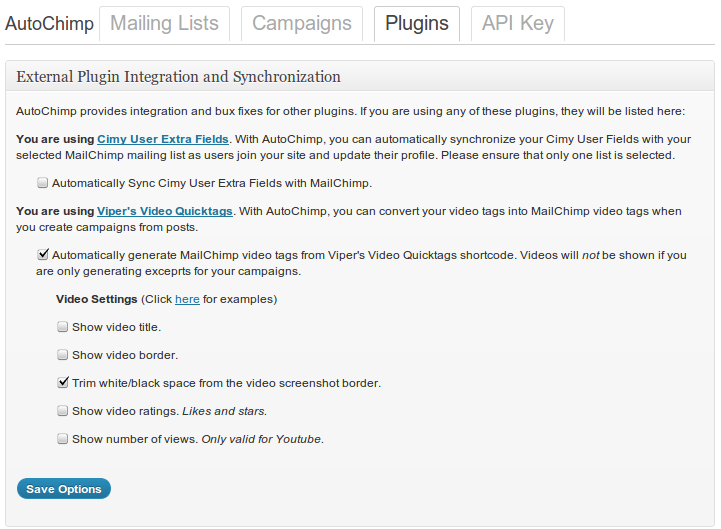Image resolution: width=721 pixels, height=529 pixels.
Task: Enable Show video title checkbox
Action: 62,327
